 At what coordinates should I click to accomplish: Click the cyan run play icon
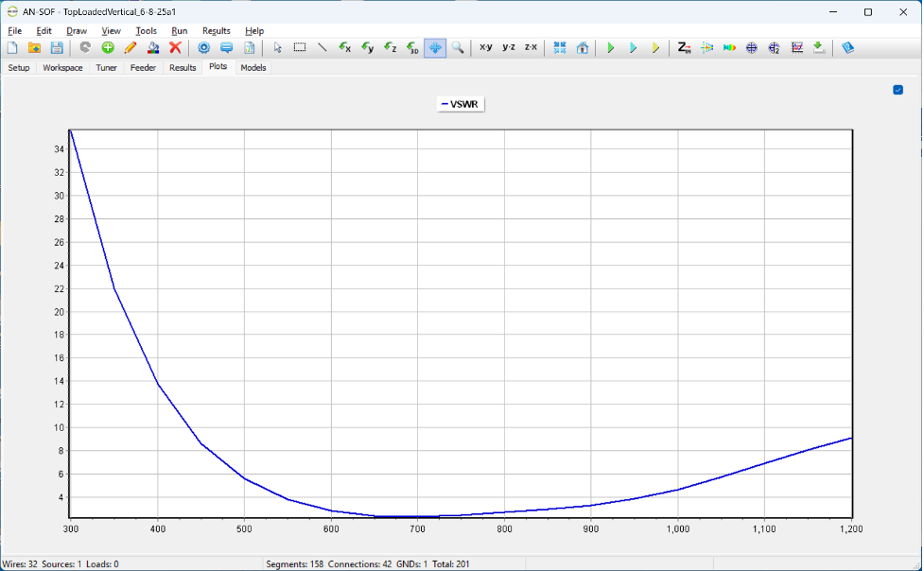633,47
